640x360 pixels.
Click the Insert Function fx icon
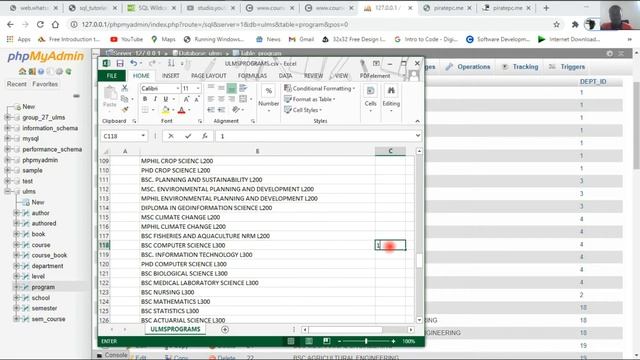(x=205, y=136)
